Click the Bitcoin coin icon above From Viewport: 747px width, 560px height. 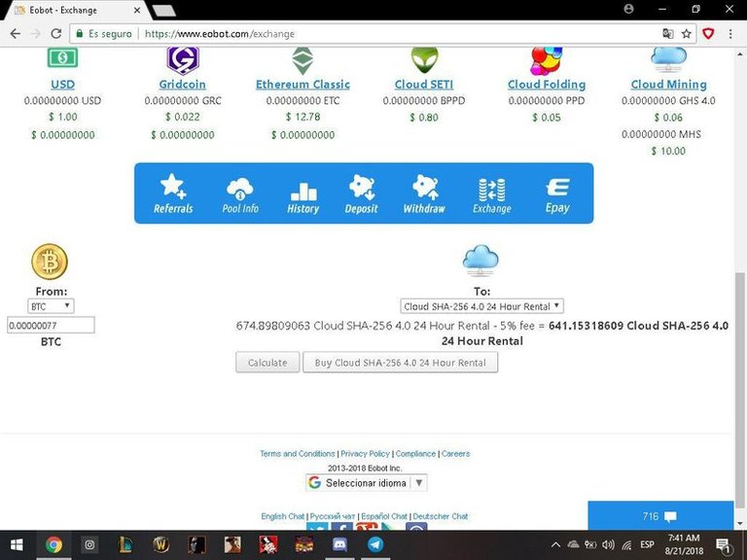point(50,262)
